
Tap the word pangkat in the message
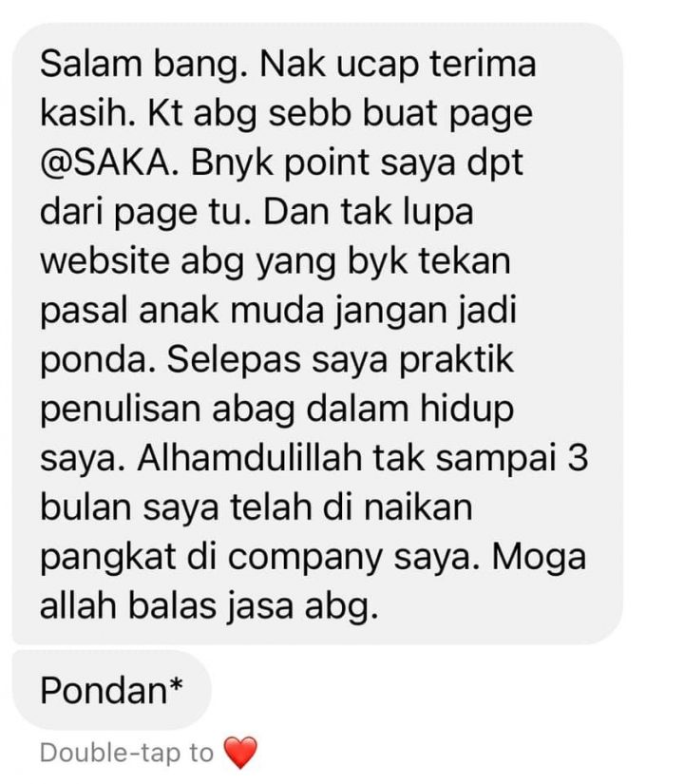(x=107, y=558)
